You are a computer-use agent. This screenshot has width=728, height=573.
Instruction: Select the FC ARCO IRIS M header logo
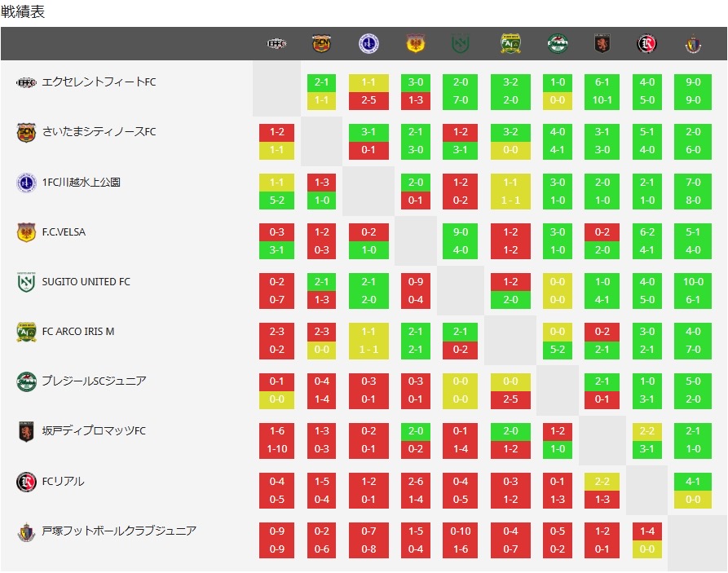coord(510,44)
